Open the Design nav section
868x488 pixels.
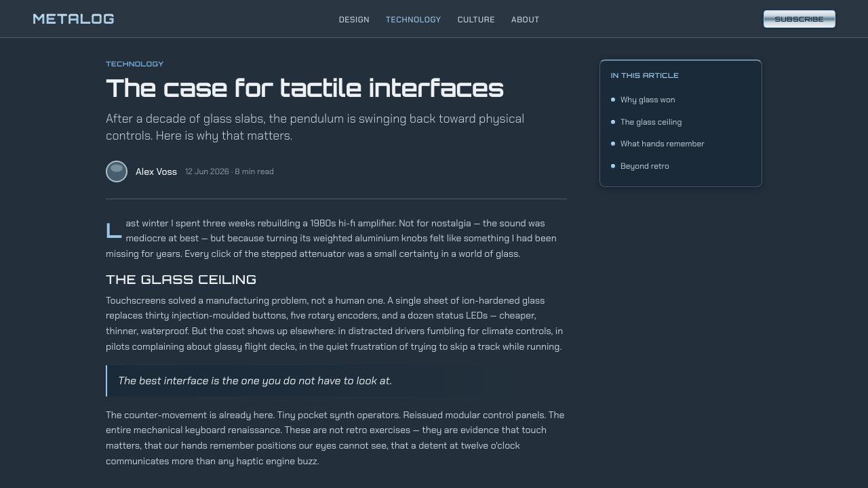pos(354,20)
